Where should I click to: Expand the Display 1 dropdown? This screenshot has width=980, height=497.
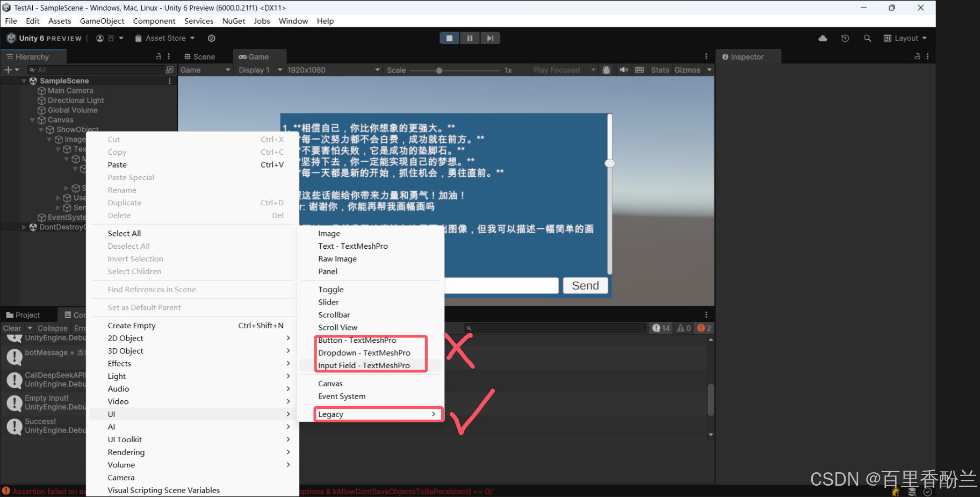pos(260,70)
